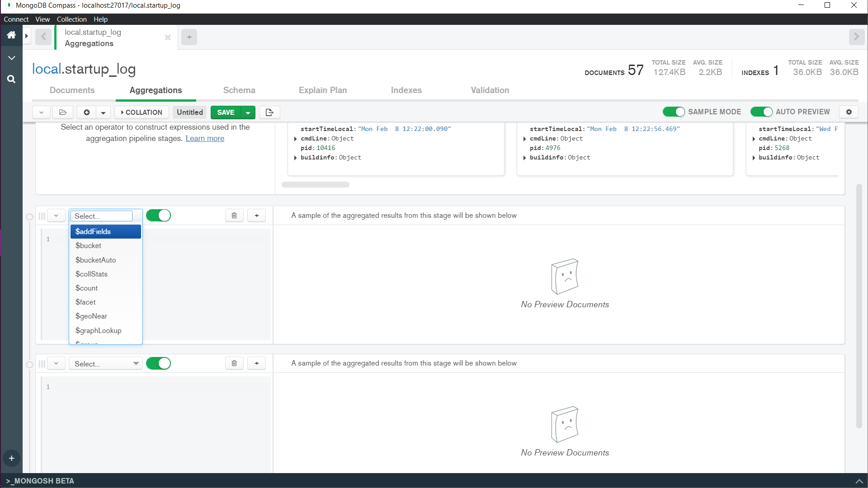Viewport: 868px width, 488px height.
Task: Choose $collStats from operator list
Action: click(x=106, y=274)
